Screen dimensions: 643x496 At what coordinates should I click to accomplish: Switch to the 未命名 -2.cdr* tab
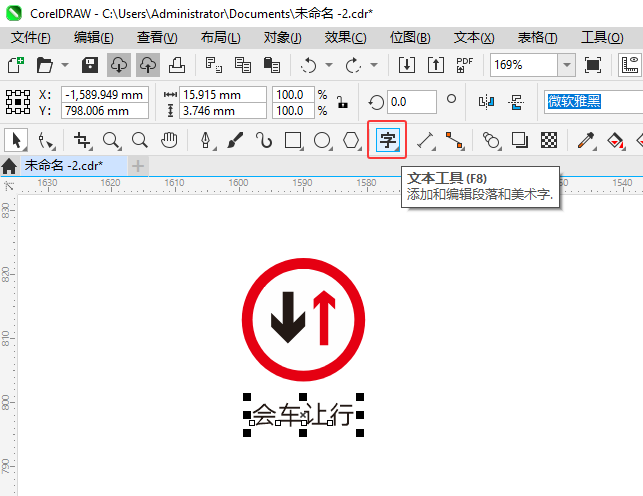pyautogui.click(x=74, y=166)
